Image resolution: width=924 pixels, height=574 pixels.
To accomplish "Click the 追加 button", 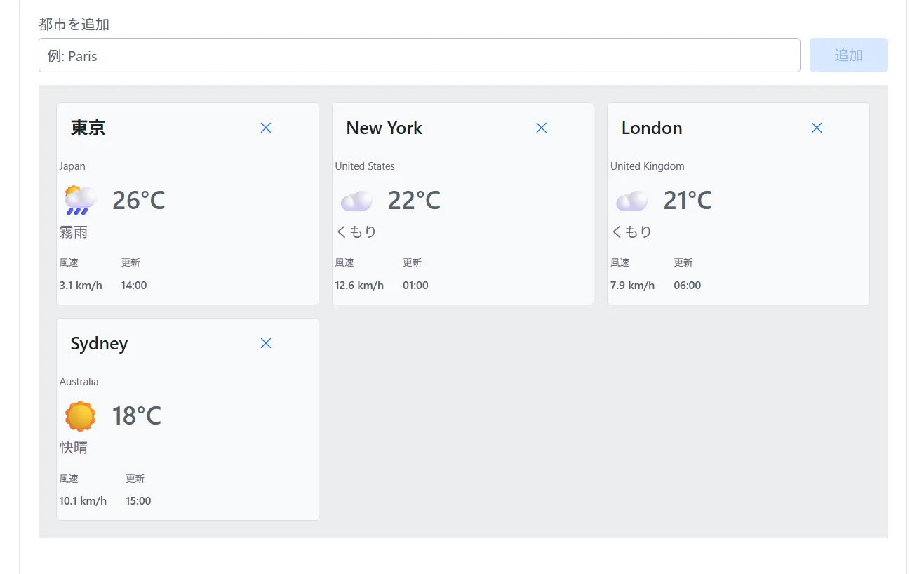I will point(848,55).
